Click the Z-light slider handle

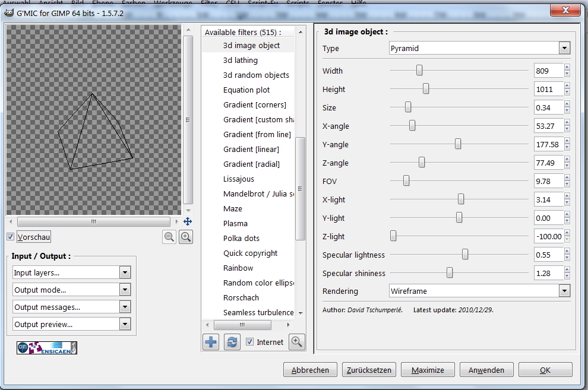click(x=393, y=236)
